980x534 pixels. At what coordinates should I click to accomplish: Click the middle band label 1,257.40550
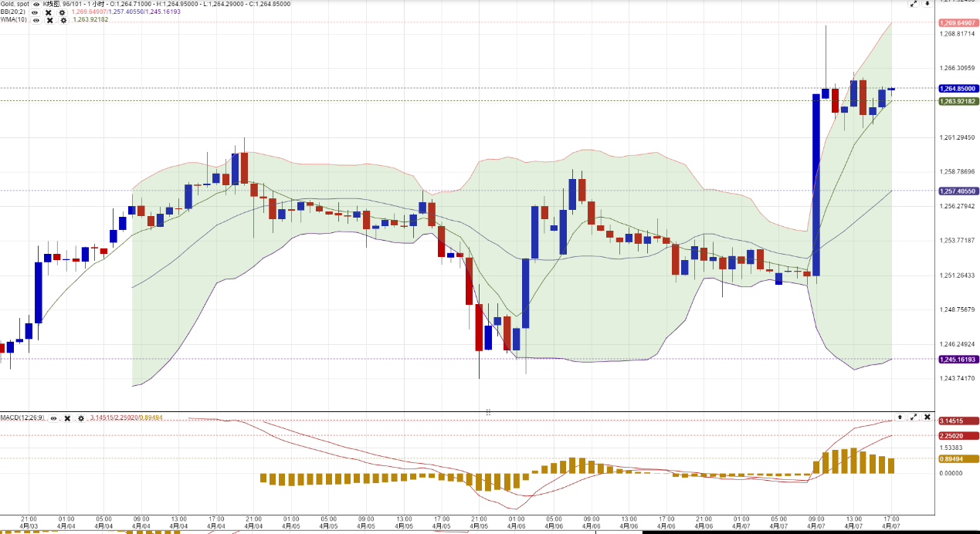coord(958,191)
